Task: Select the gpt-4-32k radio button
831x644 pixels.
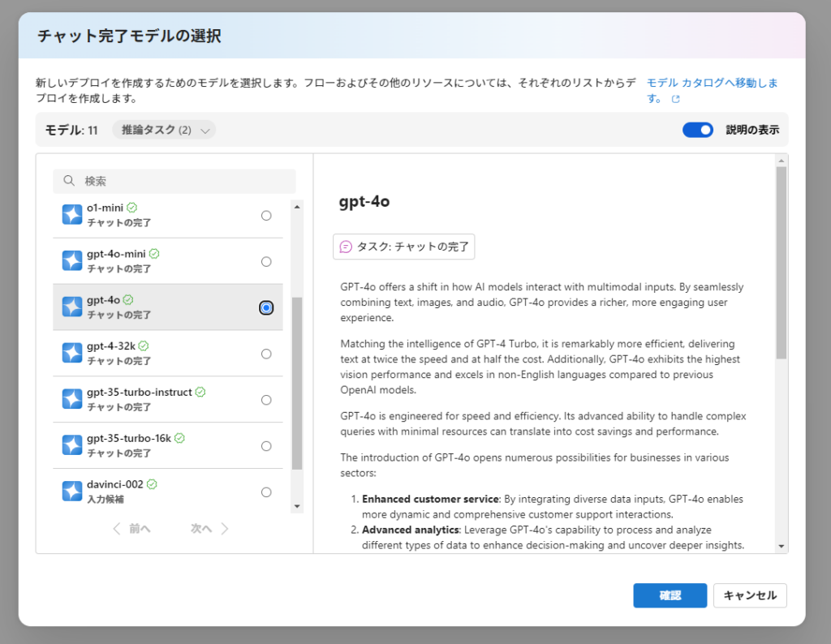Action: [x=266, y=354]
